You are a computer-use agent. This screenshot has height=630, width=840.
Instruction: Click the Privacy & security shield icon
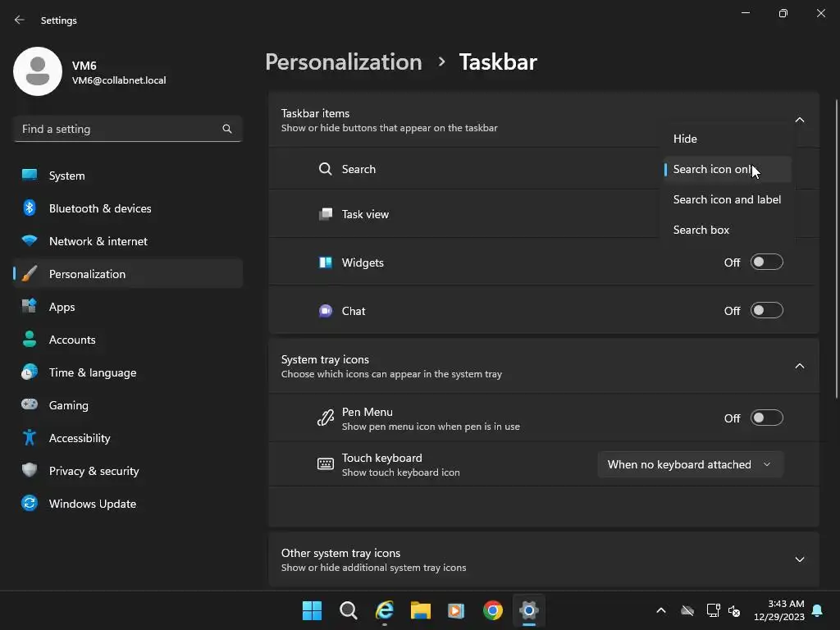[x=30, y=470]
